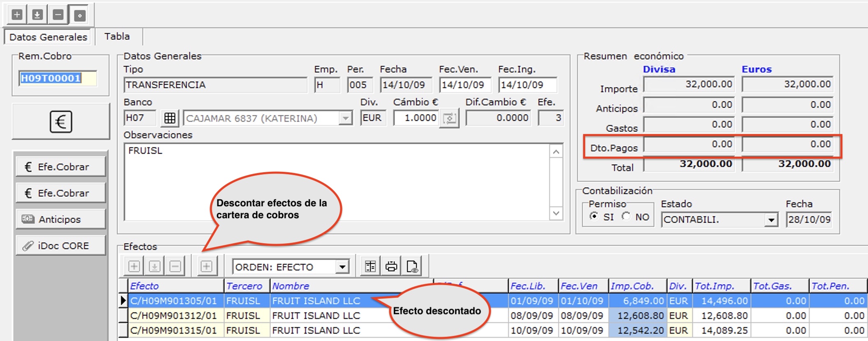This screenshot has width=868, height=341.
Task: Click the Anticipos button
Action: pyautogui.click(x=61, y=219)
